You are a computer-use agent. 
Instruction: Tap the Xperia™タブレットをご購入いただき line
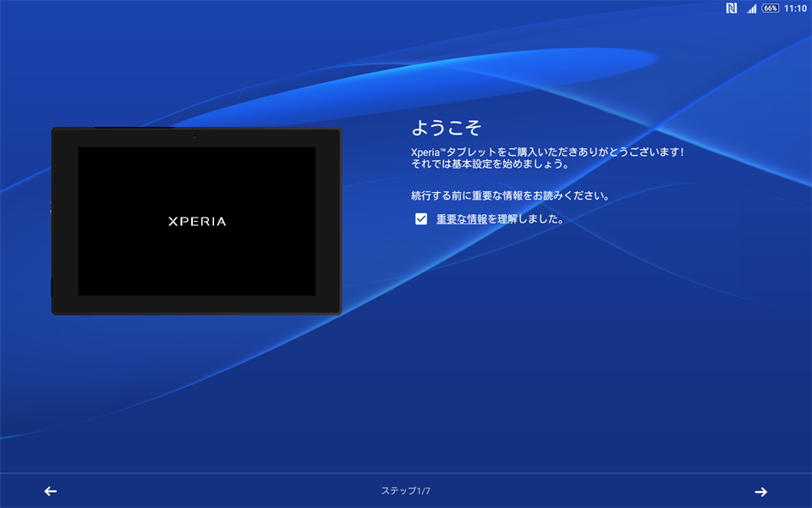coord(547,152)
